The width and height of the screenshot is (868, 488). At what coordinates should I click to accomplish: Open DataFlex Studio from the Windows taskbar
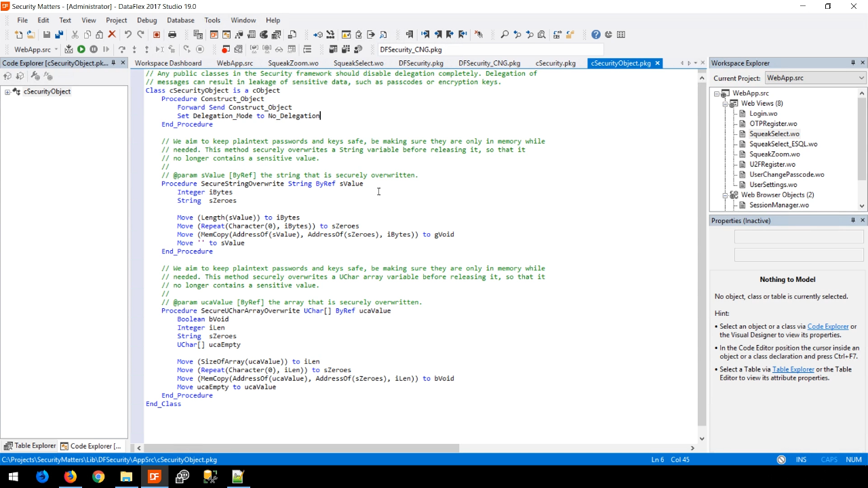point(154,476)
